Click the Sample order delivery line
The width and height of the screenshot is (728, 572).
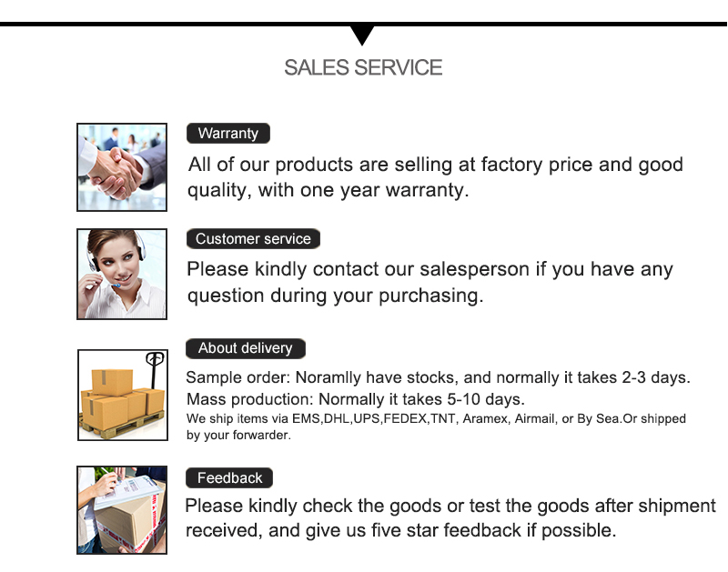tap(438, 377)
